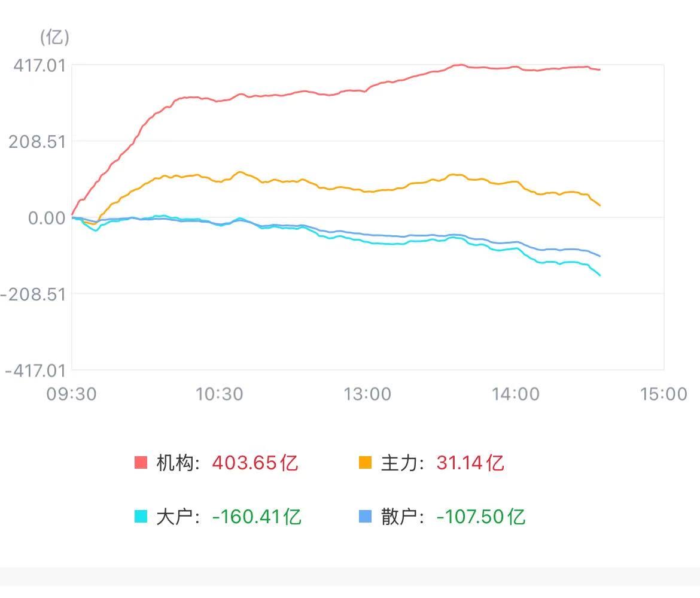Click the 0.00 zero axis label
Image resolution: width=700 pixels, height=598 pixels.
tap(46, 217)
